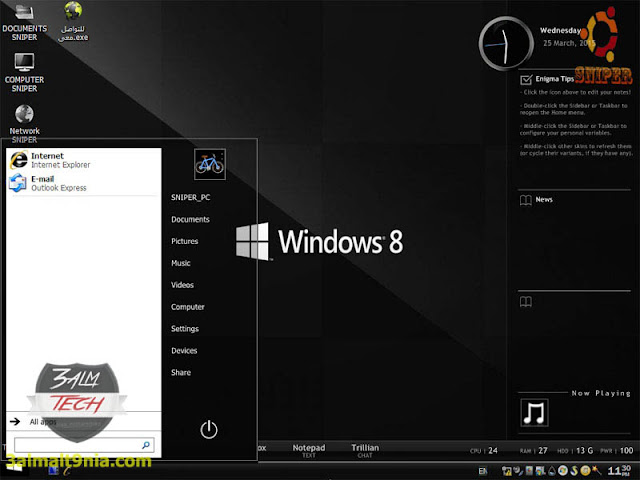
Task: Click the HDD 13 G readout
Action: (x=575, y=451)
